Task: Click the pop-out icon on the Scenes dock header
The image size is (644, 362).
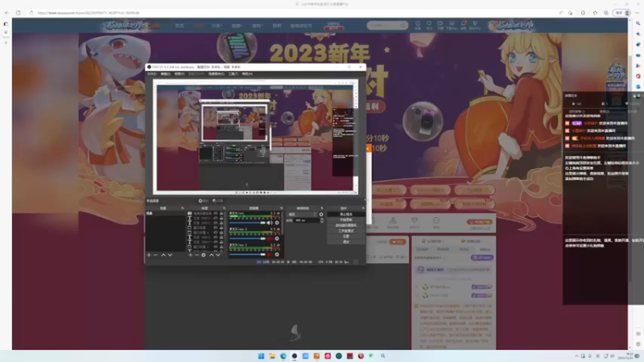Action: [x=183, y=208]
